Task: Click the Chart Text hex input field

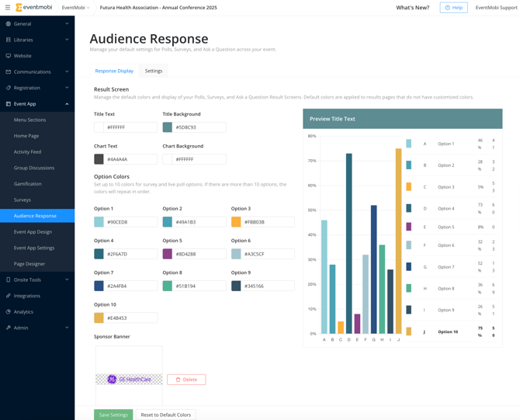Action: pos(130,159)
